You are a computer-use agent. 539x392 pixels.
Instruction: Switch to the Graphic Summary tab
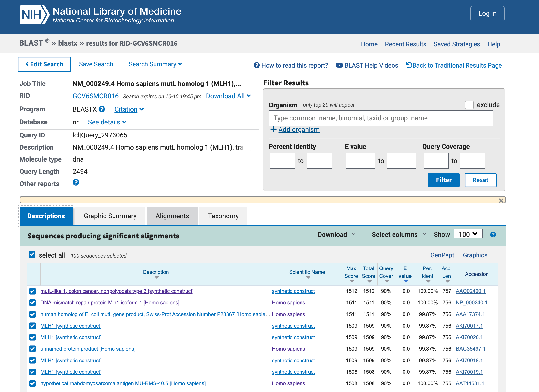110,216
